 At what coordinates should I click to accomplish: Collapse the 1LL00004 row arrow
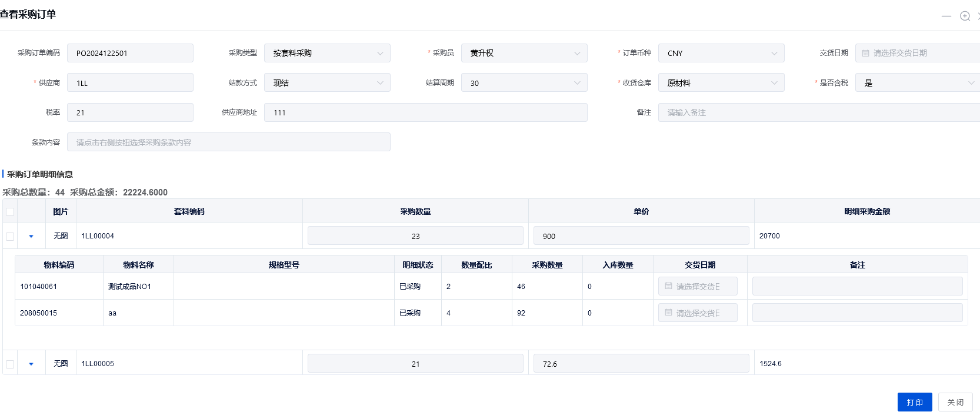[31, 236]
